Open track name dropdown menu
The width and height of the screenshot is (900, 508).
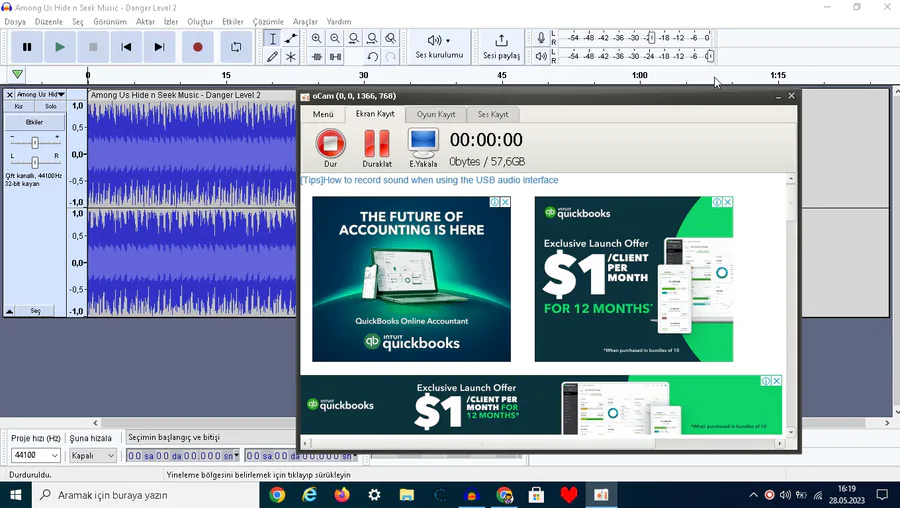click(x=41, y=95)
